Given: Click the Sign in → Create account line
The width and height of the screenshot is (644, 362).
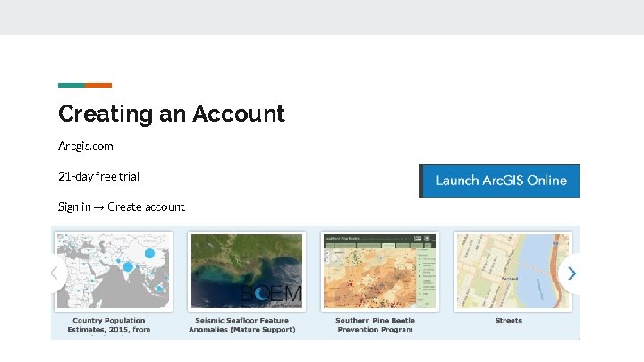Looking at the screenshot, I should coord(121,206).
